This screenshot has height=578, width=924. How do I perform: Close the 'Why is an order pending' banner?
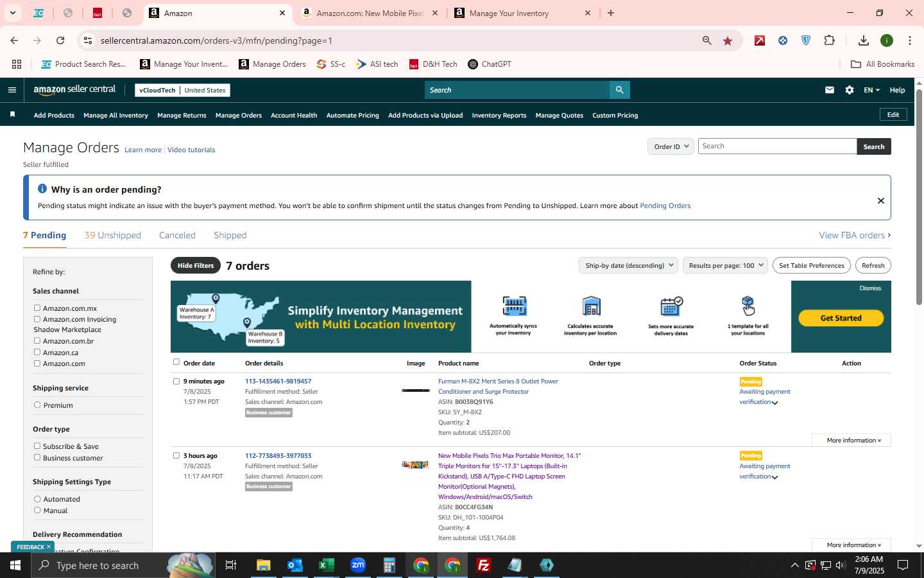(x=881, y=200)
